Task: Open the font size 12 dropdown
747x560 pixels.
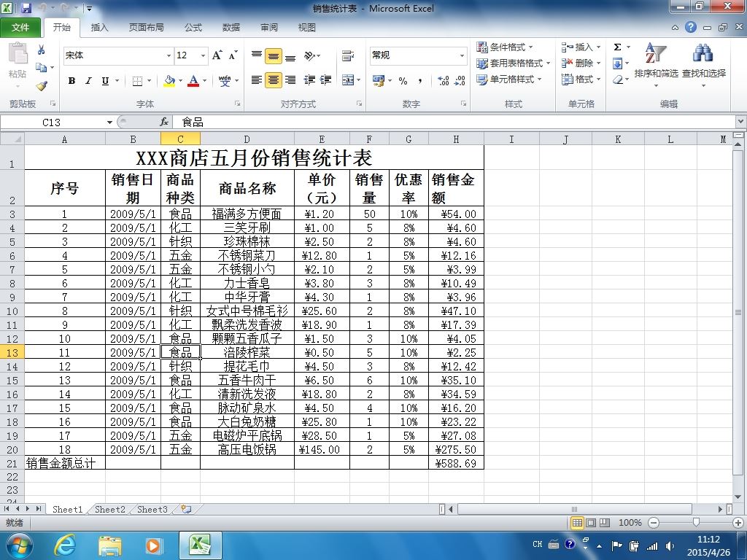Action: pyautogui.click(x=203, y=55)
